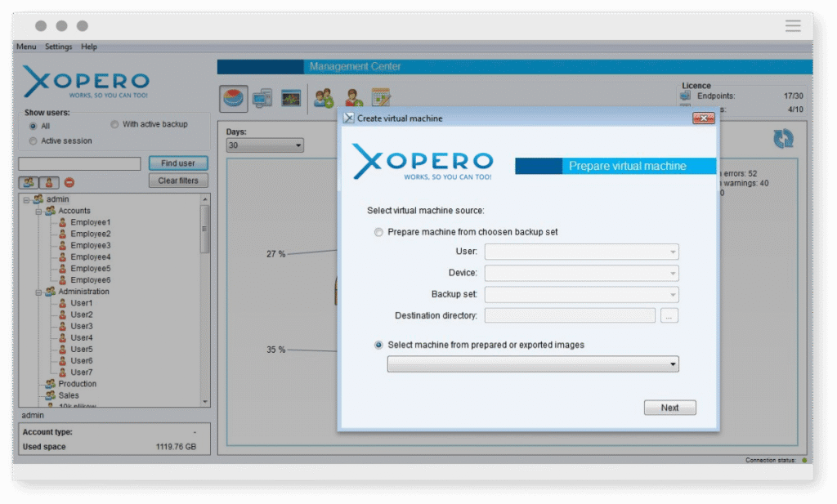The height and width of the screenshot is (504, 837).
Task: Click the Production group icon
Action: click(50, 384)
